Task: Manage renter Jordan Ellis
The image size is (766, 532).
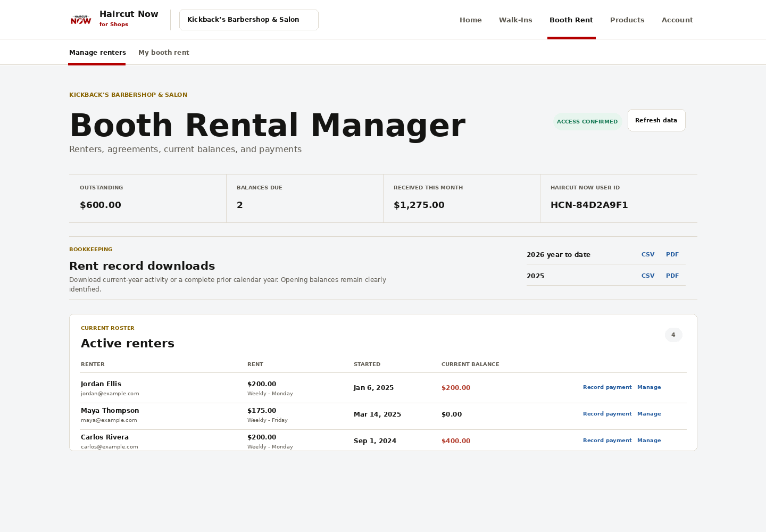Action: (x=649, y=387)
